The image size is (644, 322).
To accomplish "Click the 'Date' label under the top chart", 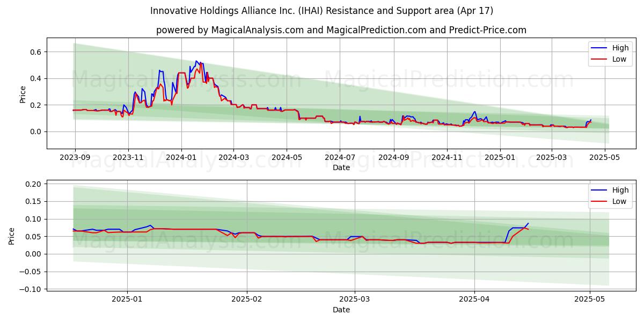I will point(341,167).
